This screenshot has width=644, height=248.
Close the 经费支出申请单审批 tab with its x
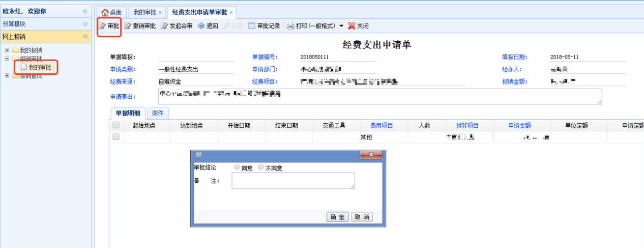click(231, 12)
